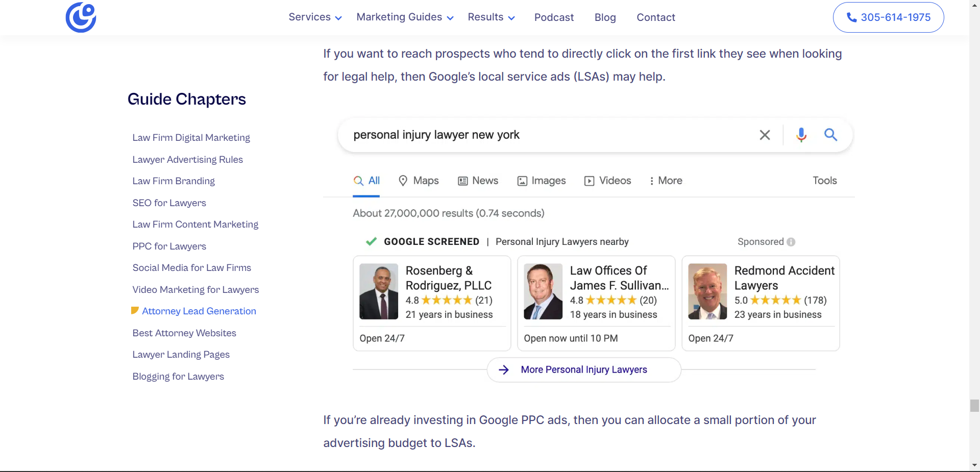Click the 4.8 star rating with 20 reviews
The height and width of the screenshot is (472, 980).
point(614,300)
